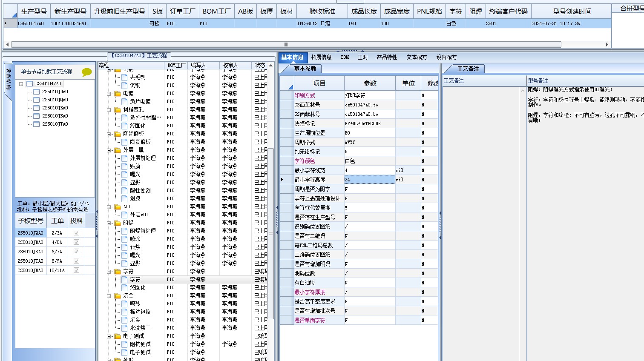Click the 陶瓷磨板 folder icon

tap(118, 134)
